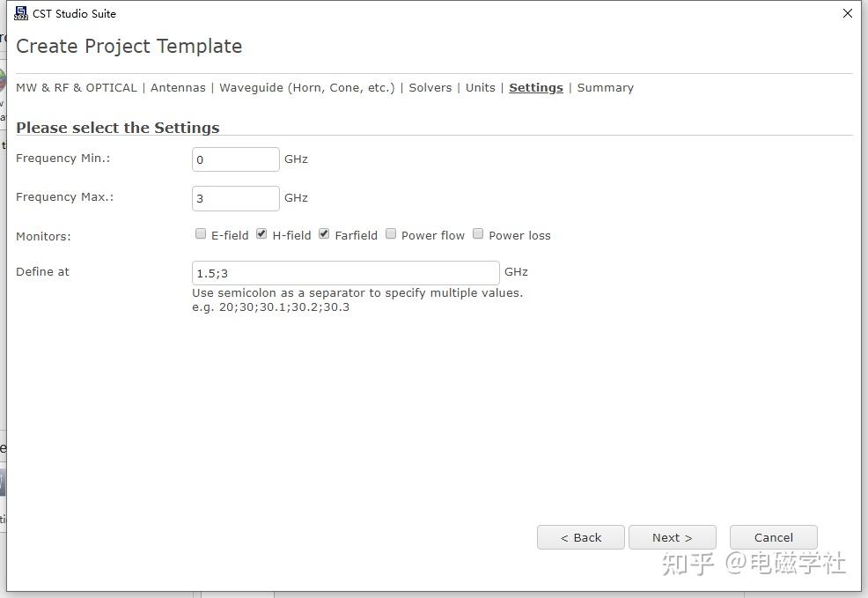Viewport: 868px width, 598px height.
Task: Jump back to the Antennas step
Action: (178, 88)
